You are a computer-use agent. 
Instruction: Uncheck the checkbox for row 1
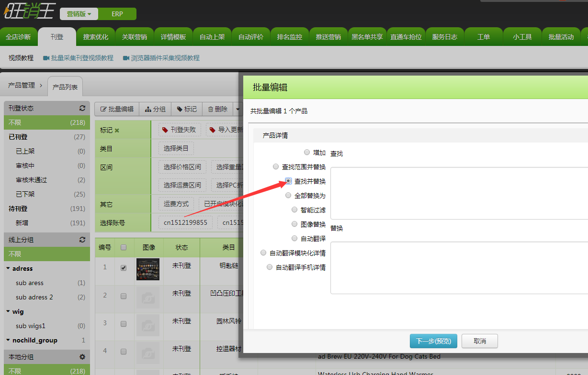pyautogui.click(x=124, y=268)
